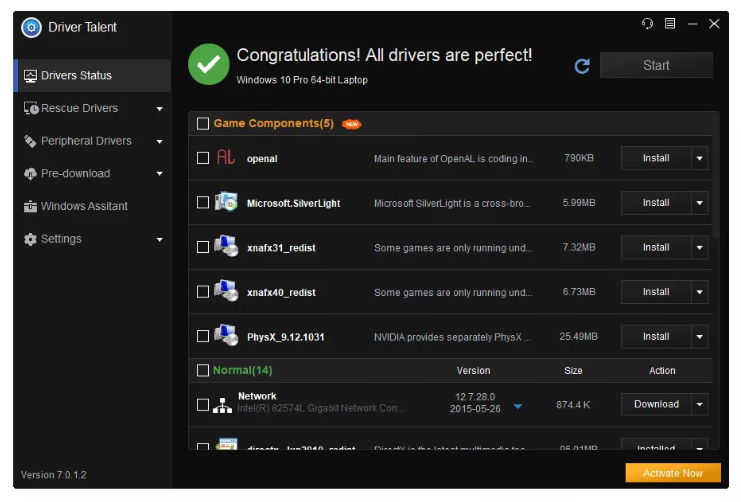This screenshot has height=502, width=741.
Task: Click the openal description text
Action: pos(453,159)
